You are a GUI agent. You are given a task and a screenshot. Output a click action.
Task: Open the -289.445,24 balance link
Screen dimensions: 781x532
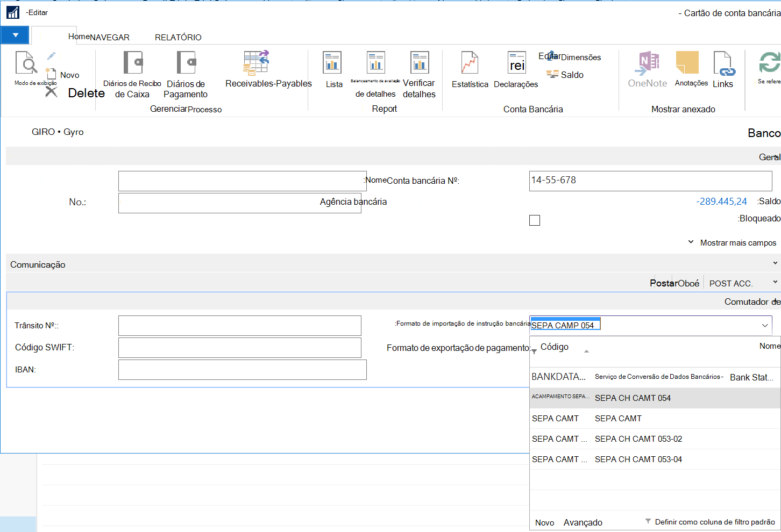tap(721, 202)
